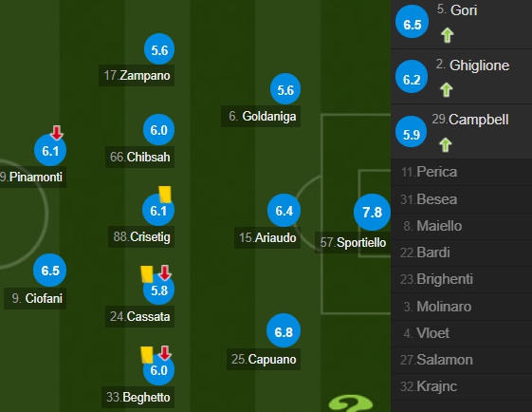The image size is (532, 412).
Task: Click the yellow card icon on Beghetto
Action: [147, 355]
